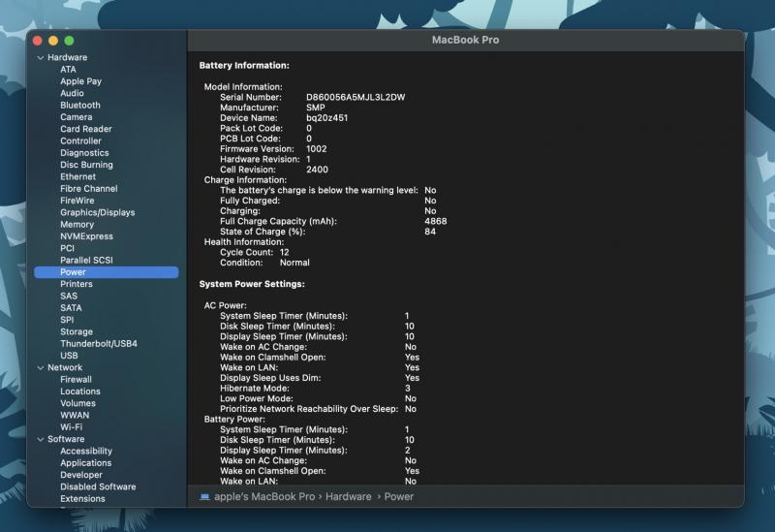The image size is (775, 532).
Task: Select Storage under Hardware
Action: point(77,332)
